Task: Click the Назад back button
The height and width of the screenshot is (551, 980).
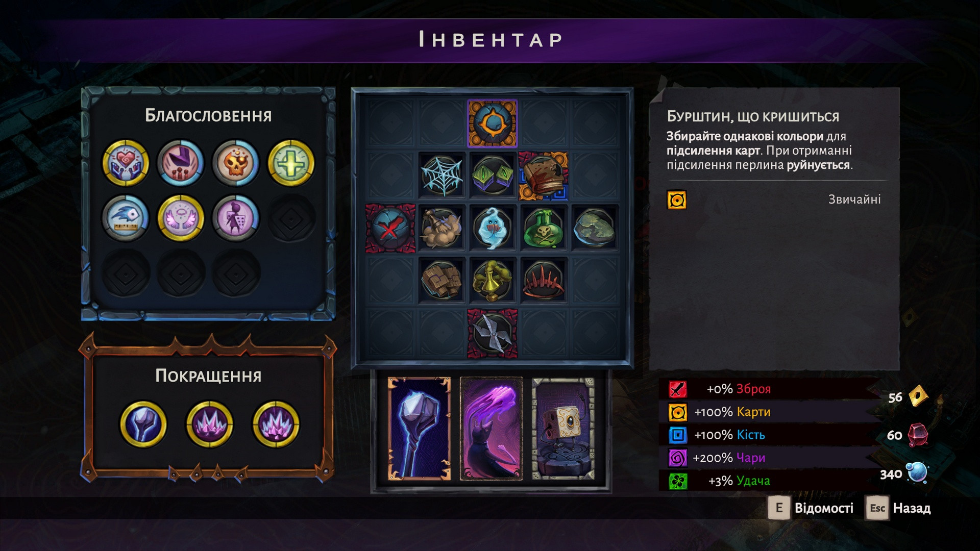Action: coord(898,508)
